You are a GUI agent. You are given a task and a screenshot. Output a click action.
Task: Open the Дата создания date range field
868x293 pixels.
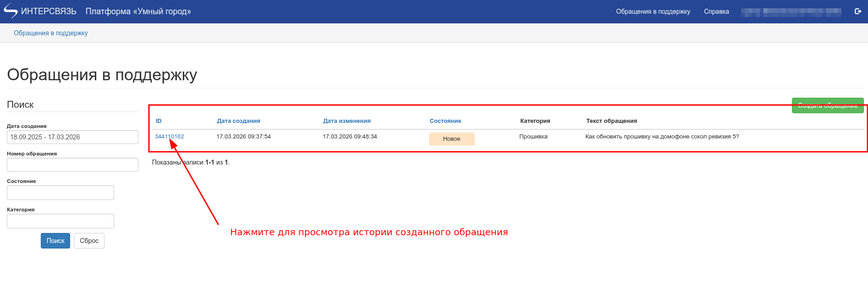coord(72,137)
